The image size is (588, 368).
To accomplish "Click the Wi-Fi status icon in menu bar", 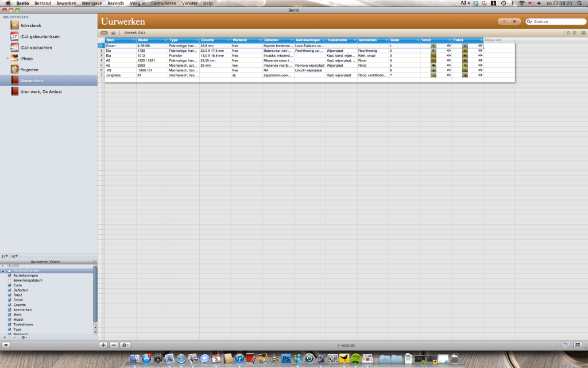I will point(521,3).
